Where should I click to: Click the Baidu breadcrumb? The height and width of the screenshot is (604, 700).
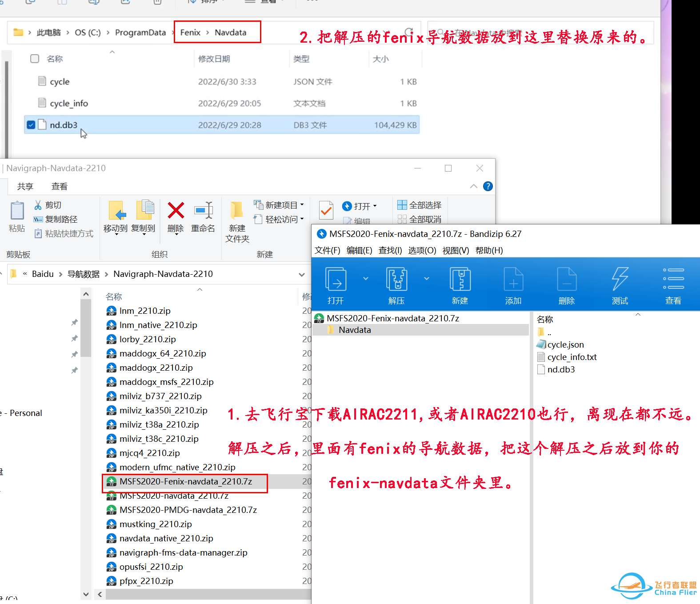[43, 274]
